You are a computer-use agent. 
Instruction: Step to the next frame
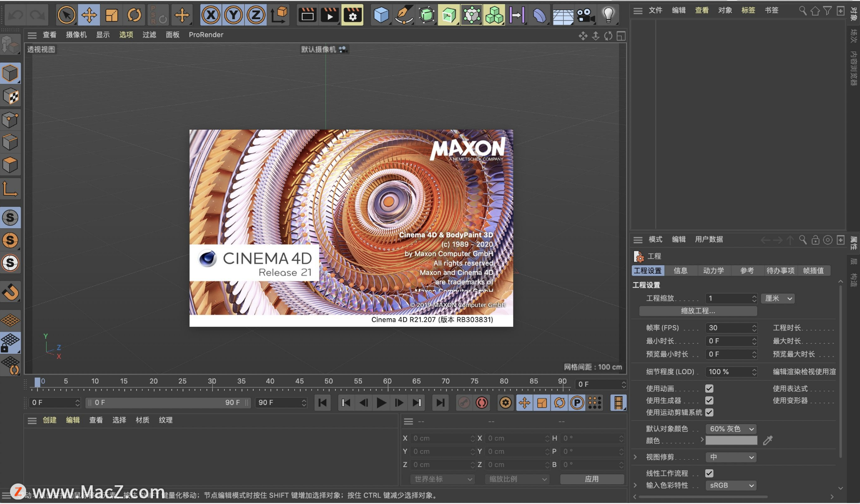pos(399,403)
